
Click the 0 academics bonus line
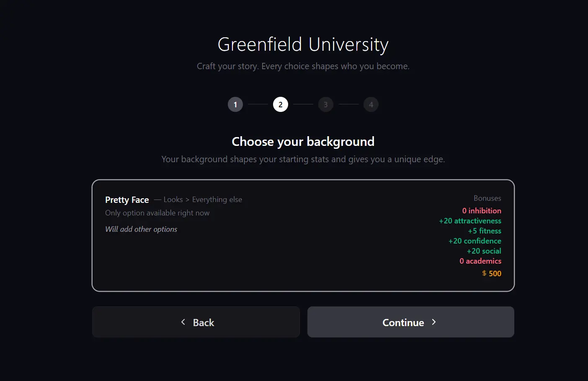480,261
